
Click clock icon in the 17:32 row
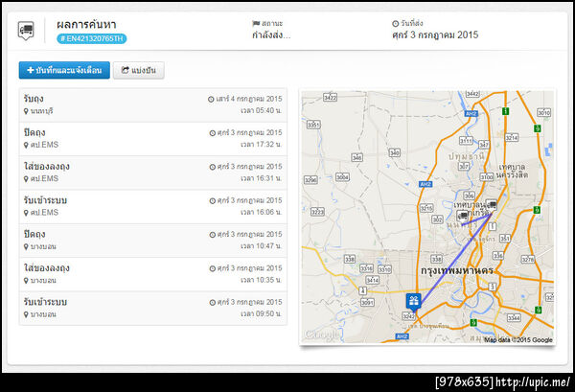pyautogui.click(x=213, y=133)
